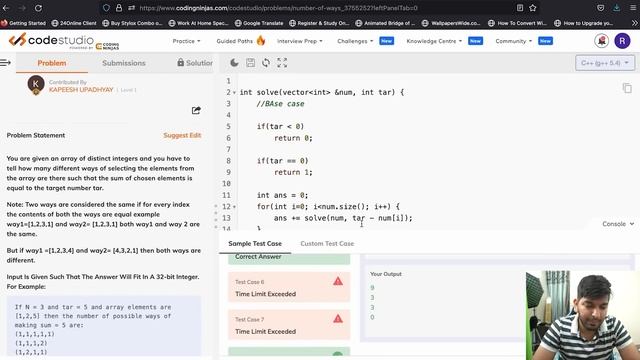The width and height of the screenshot is (640, 360).
Task: Open the Knowledge Centre dropdown
Action: pos(434,41)
